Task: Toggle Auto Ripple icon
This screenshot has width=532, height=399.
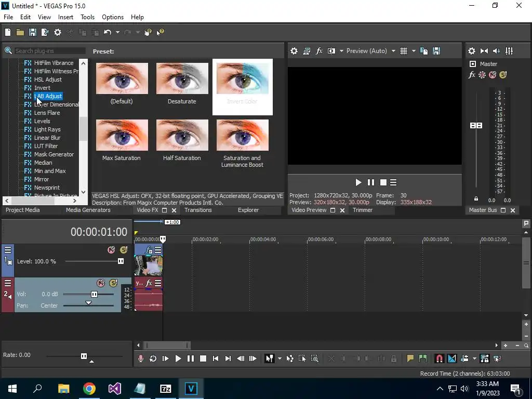Action: click(x=464, y=358)
